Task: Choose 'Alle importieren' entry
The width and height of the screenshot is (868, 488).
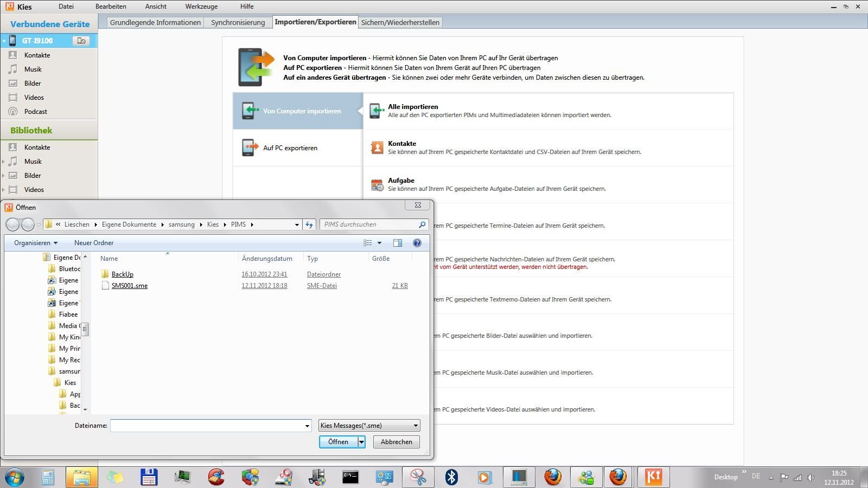Action: click(x=548, y=111)
